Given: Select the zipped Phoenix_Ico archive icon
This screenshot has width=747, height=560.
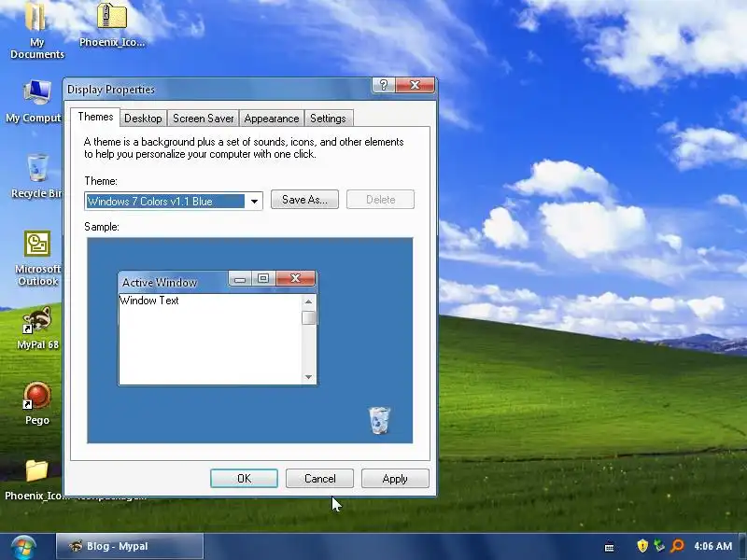Looking at the screenshot, I should [x=112, y=25].
